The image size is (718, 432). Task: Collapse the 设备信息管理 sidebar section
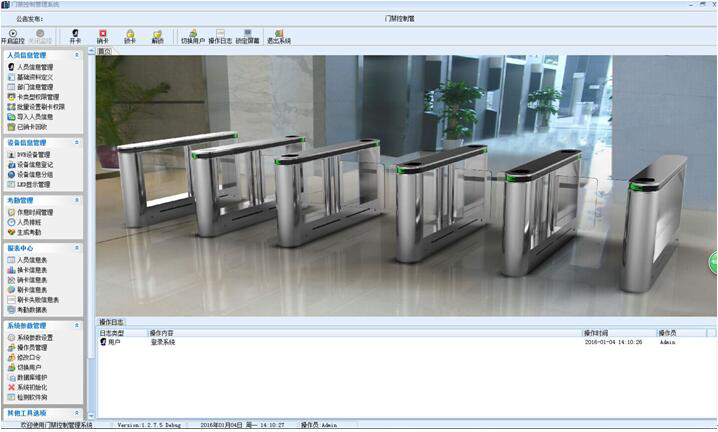[76, 143]
